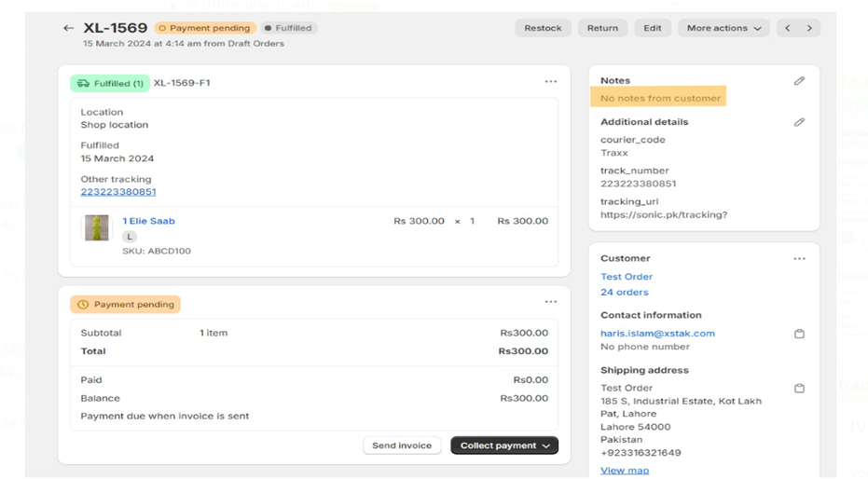Expand the More actions dropdown
The width and height of the screenshot is (868, 479).
pyautogui.click(x=723, y=28)
